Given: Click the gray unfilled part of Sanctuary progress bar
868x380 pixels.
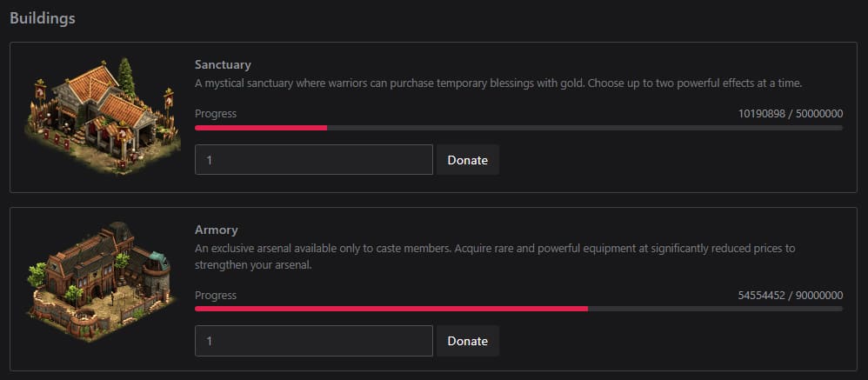Looking at the screenshot, I should point(584,128).
